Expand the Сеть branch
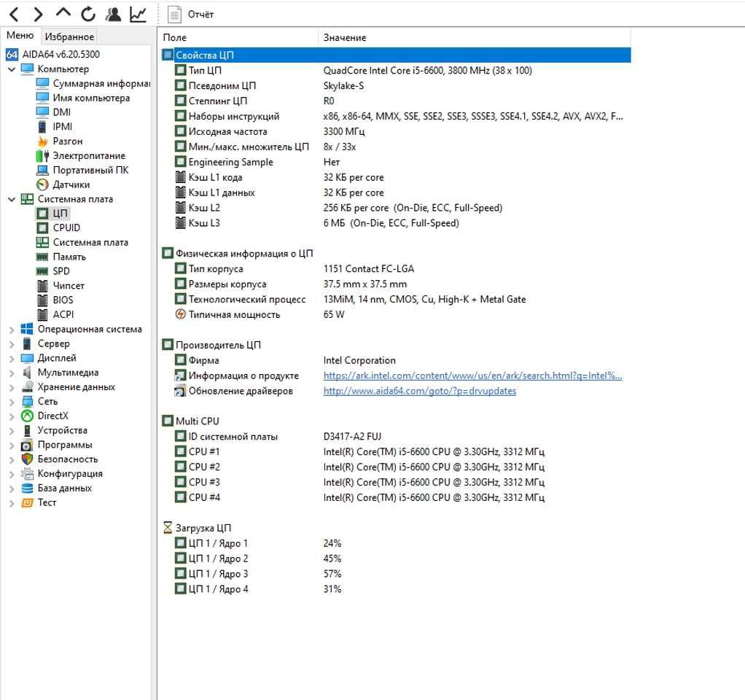This screenshot has height=700, width=745. pyautogui.click(x=12, y=402)
